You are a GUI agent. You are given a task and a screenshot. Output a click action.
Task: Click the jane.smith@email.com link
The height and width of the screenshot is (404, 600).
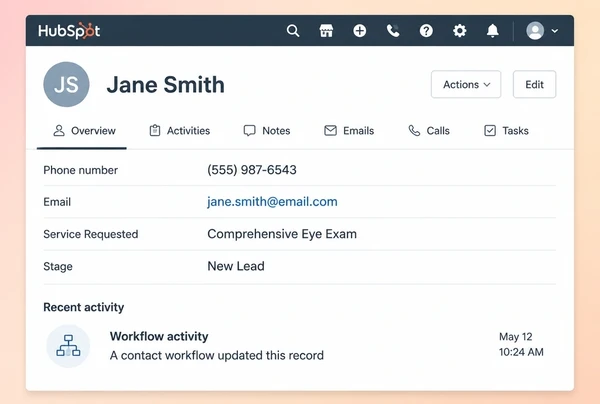[272, 202]
